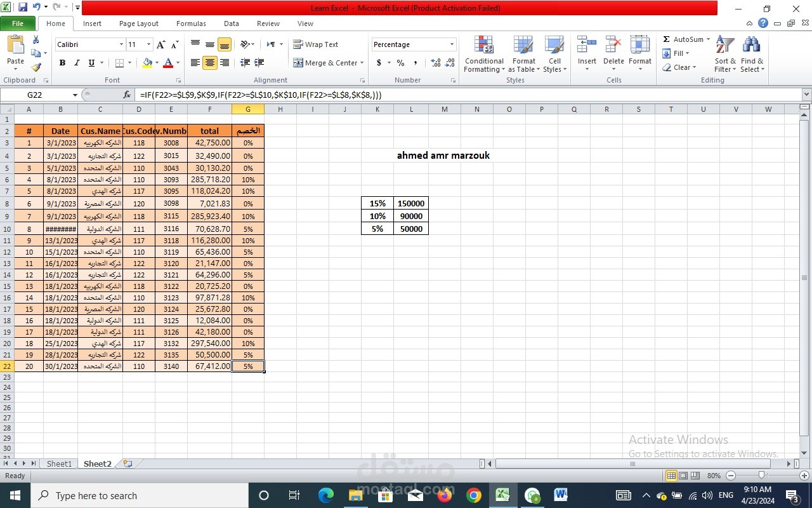This screenshot has height=508, width=812.
Task: Click the Merge & Center button
Action: 325,63
